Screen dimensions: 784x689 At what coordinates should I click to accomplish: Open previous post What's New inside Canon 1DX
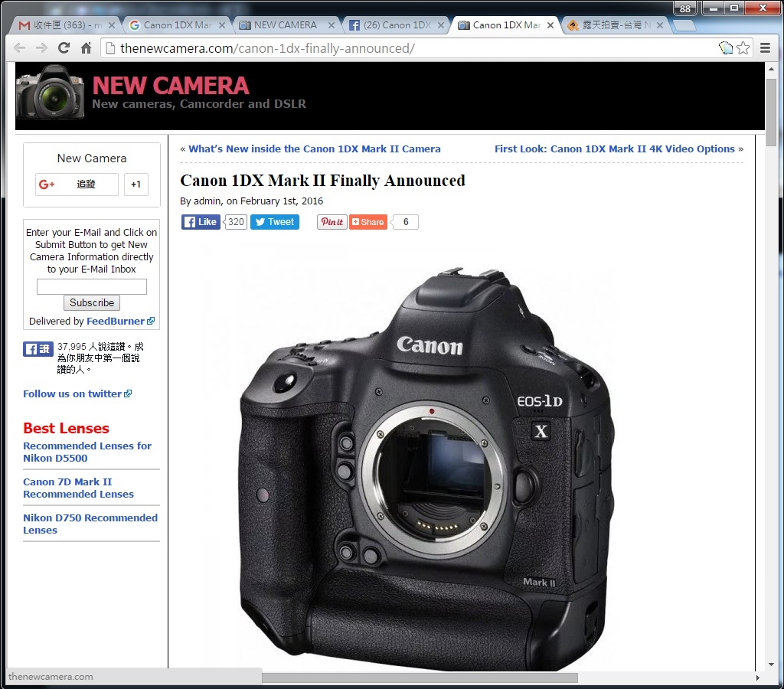tap(314, 149)
